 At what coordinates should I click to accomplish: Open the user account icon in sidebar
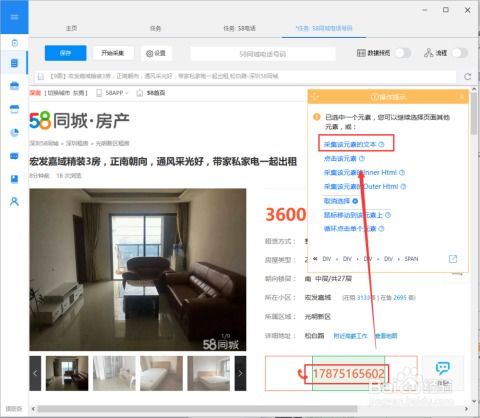(x=14, y=201)
